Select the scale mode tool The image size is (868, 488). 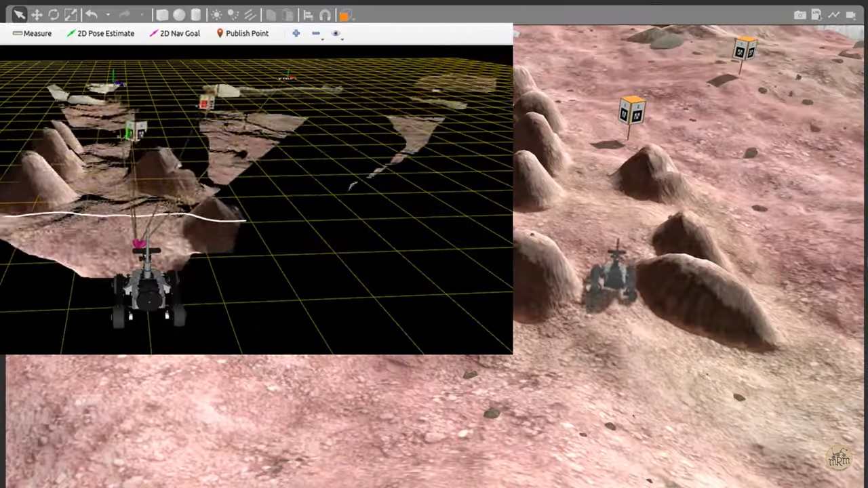(71, 15)
